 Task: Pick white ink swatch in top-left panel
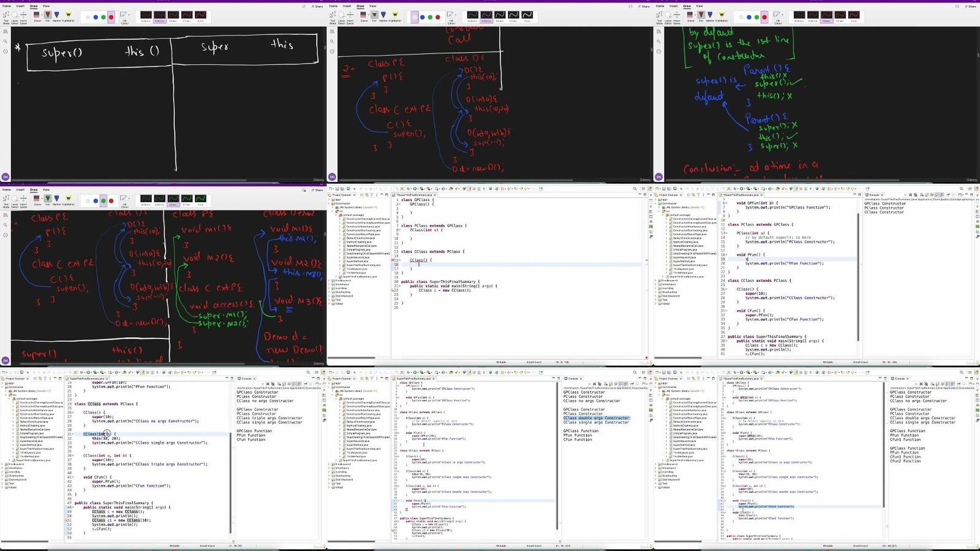coord(88,17)
